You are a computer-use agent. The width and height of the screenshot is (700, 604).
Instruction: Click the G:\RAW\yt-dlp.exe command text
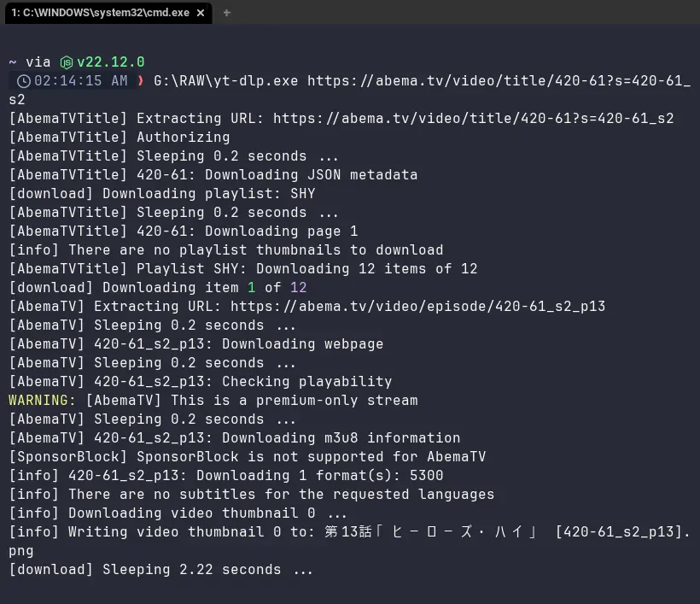(226, 81)
